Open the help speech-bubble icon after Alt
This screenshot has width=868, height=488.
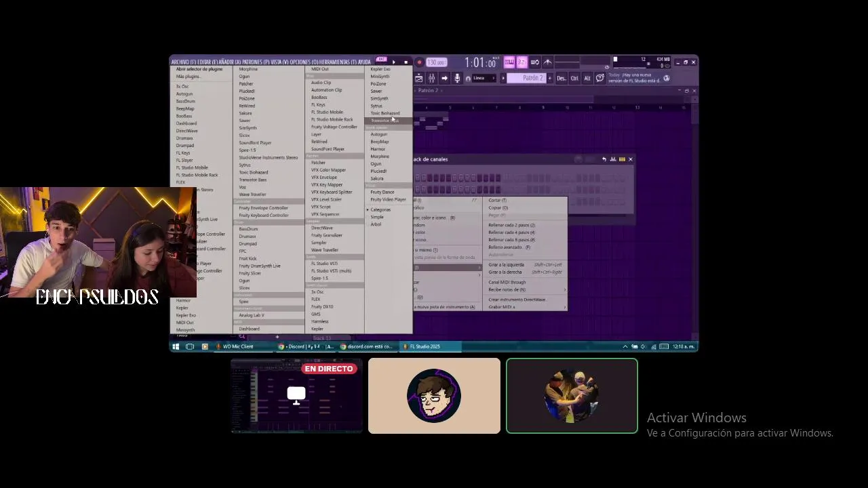pyautogui.click(x=599, y=79)
